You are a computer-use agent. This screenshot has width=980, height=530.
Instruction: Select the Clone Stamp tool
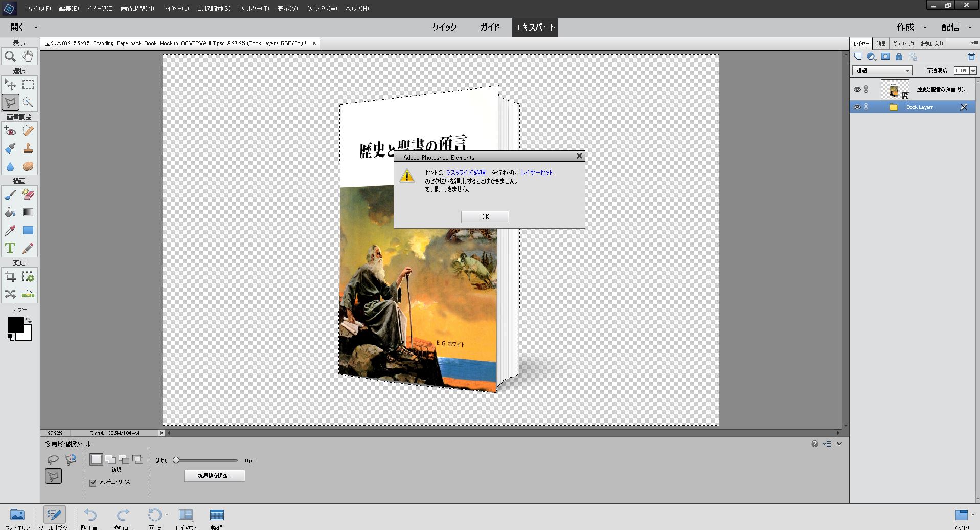[28, 148]
